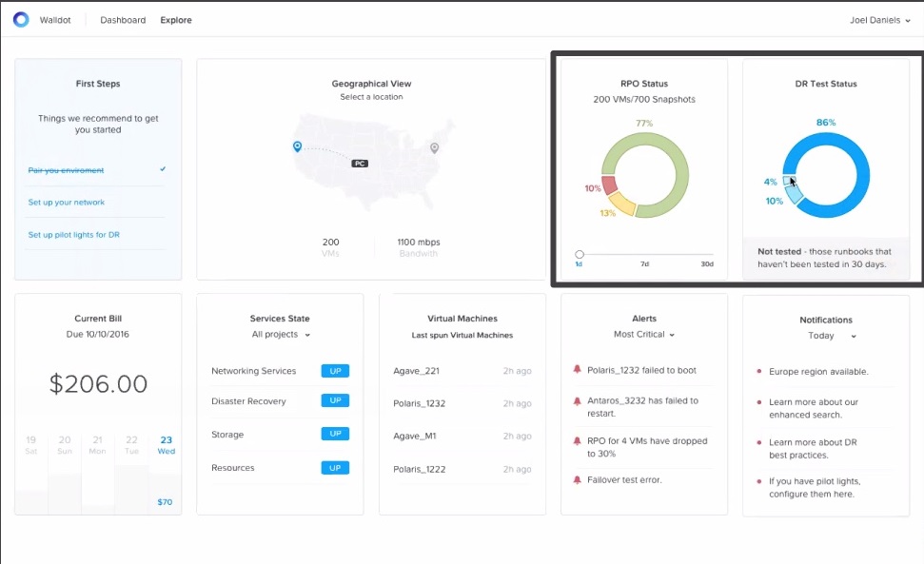Open the Polaris_1232 virtual machine row
Viewport: 924px width, 564px height.
(462, 403)
